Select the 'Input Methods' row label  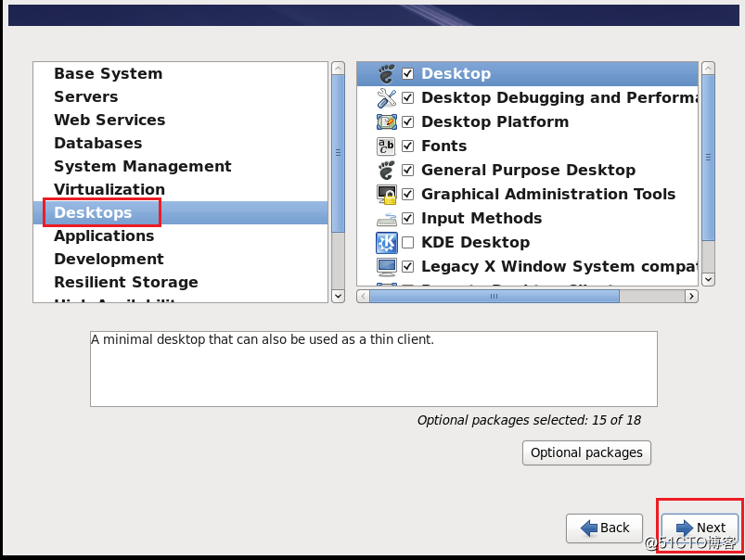pos(482,219)
